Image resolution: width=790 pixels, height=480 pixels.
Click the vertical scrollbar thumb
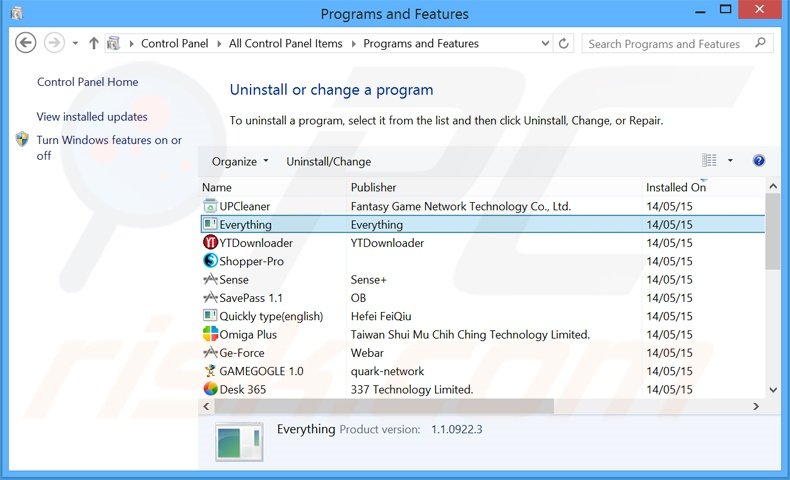point(772,232)
